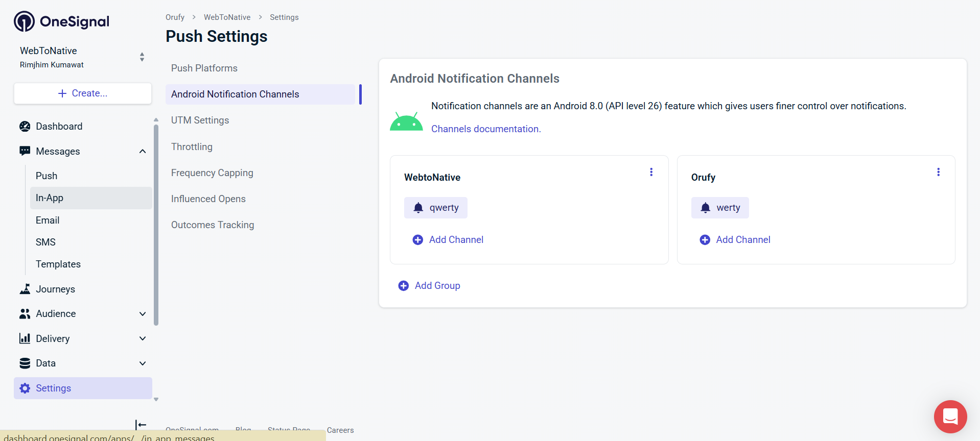Click the Messages speech bubble icon

[x=25, y=151]
